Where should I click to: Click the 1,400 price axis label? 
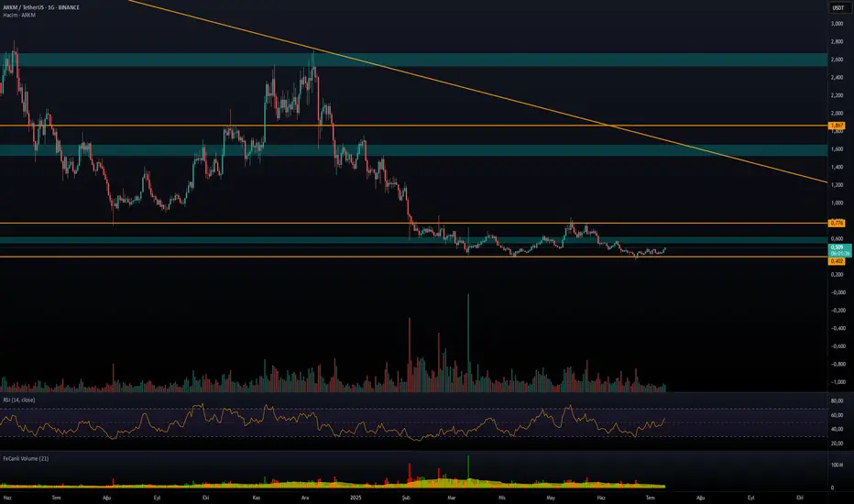(x=838, y=168)
